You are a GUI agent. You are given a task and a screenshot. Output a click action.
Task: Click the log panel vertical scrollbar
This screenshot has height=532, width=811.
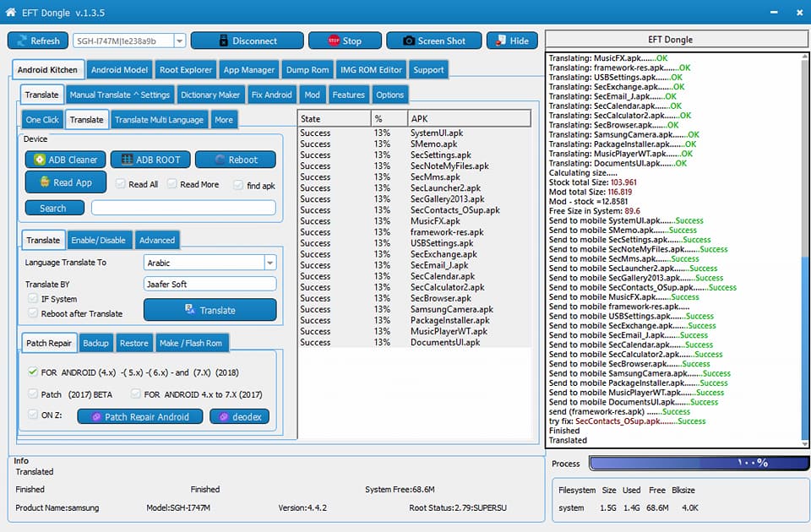pyautogui.click(x=804, y=249)
